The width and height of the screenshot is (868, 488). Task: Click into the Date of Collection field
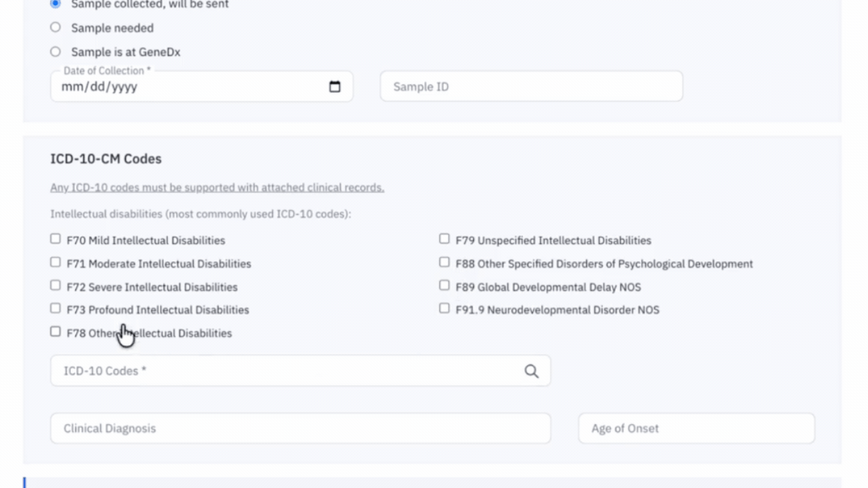point(201,87)
